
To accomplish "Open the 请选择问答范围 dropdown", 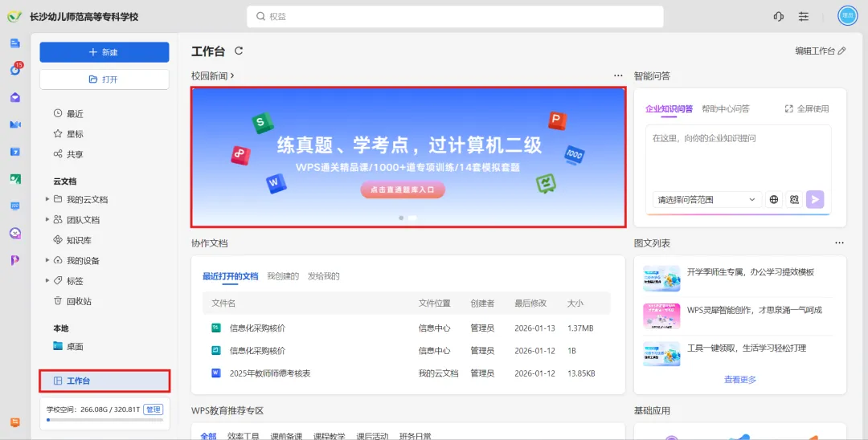I will pyautogui.click(x=707, y=200).
